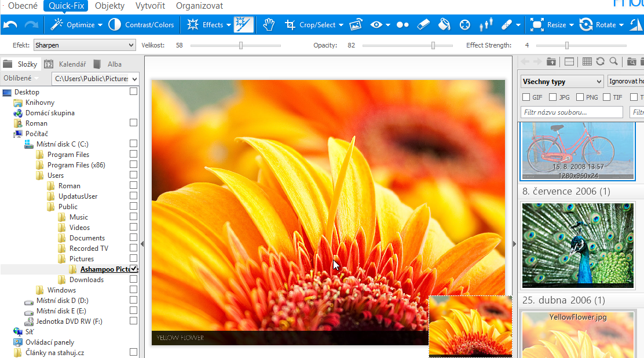Image resolution: width=644 pixels, height=358 pixels.
Task: Collapse the right panel arrow
Action: pyautogui.click(x=515, y=244)
